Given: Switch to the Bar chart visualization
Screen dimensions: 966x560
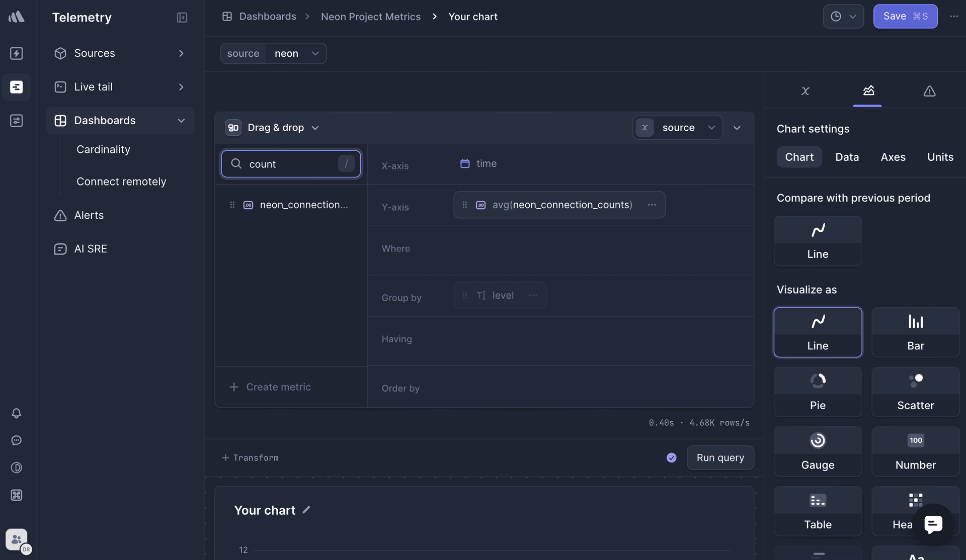Looking at the screenshot, I should click(915, 332).
